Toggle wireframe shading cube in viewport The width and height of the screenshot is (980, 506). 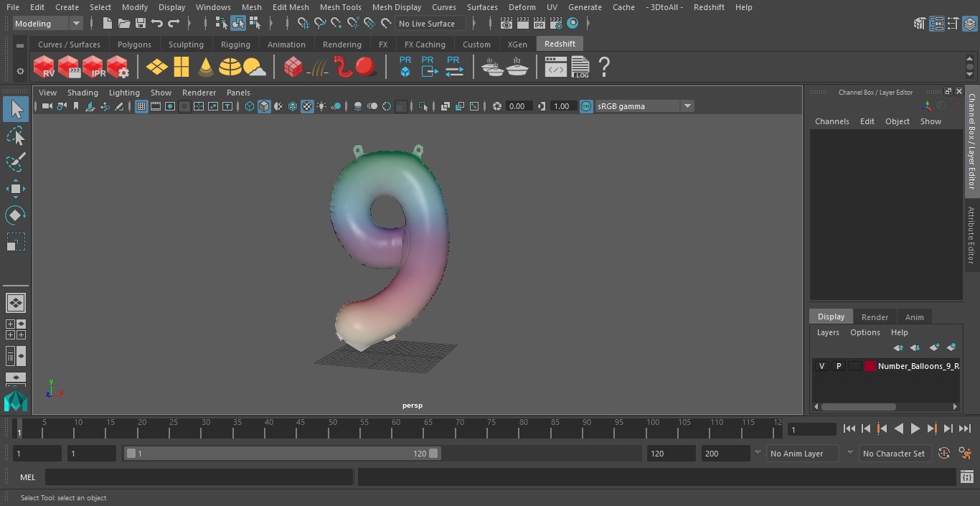click(x=250, y=106)
